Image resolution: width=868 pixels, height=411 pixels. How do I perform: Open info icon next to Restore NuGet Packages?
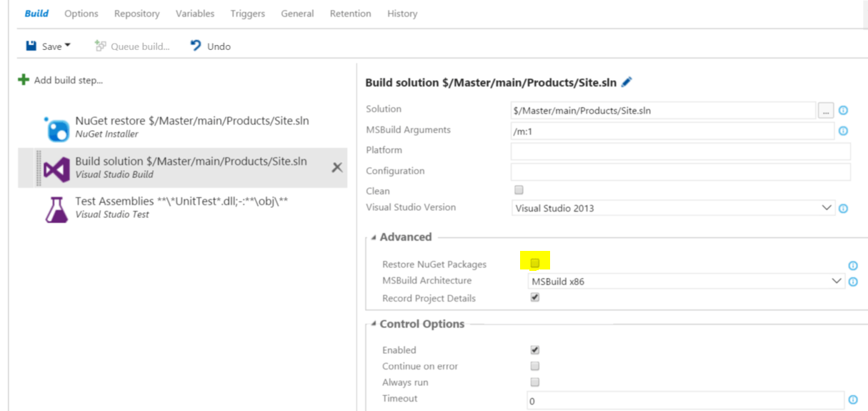(853, 266)
